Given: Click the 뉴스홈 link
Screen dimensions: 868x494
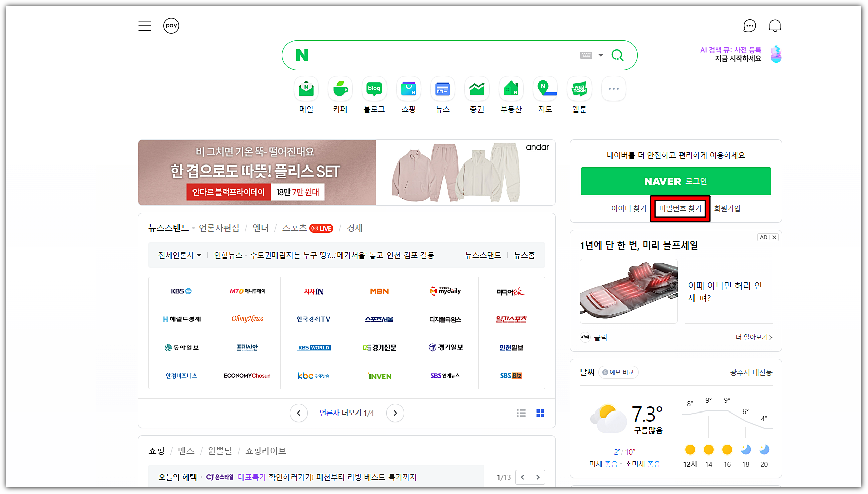Looking at the screenshot, I should [x=524, y=255].
